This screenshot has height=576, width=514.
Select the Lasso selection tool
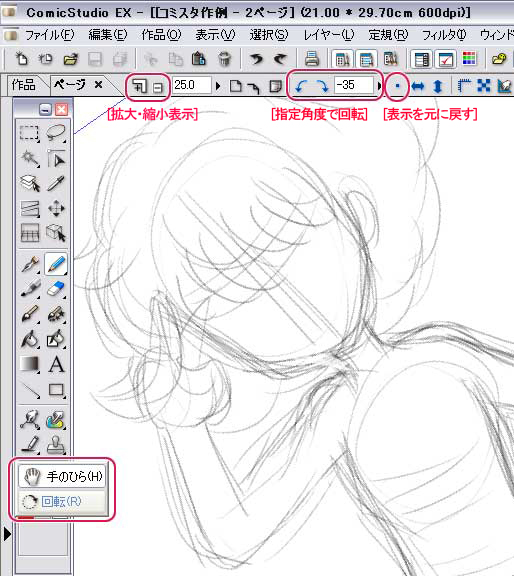coord(56,133)
